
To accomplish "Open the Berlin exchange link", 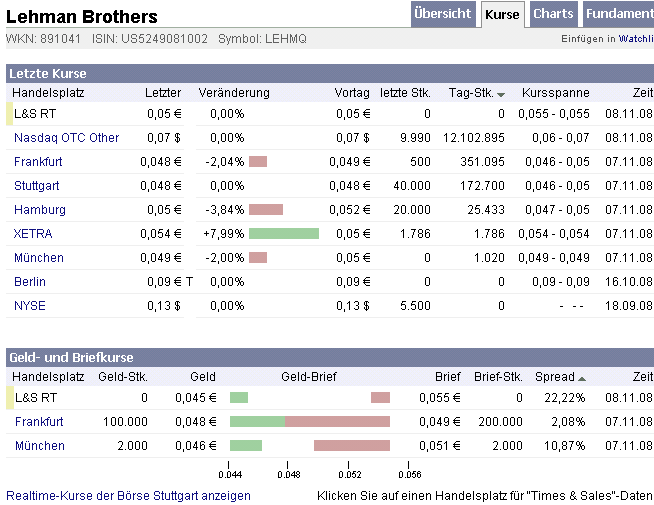I will point(30,282).
